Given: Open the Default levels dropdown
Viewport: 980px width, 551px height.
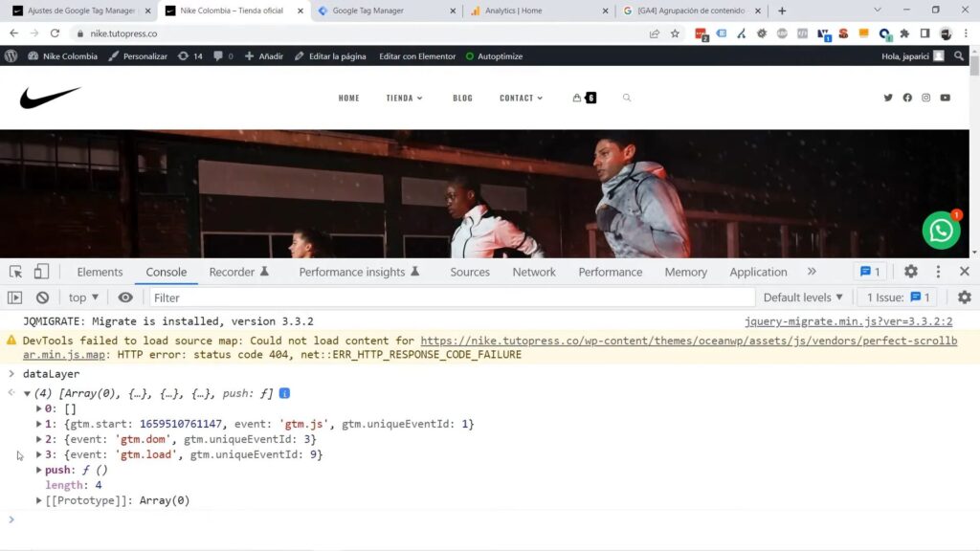Looking at the screenshot, I should [803, 298].
